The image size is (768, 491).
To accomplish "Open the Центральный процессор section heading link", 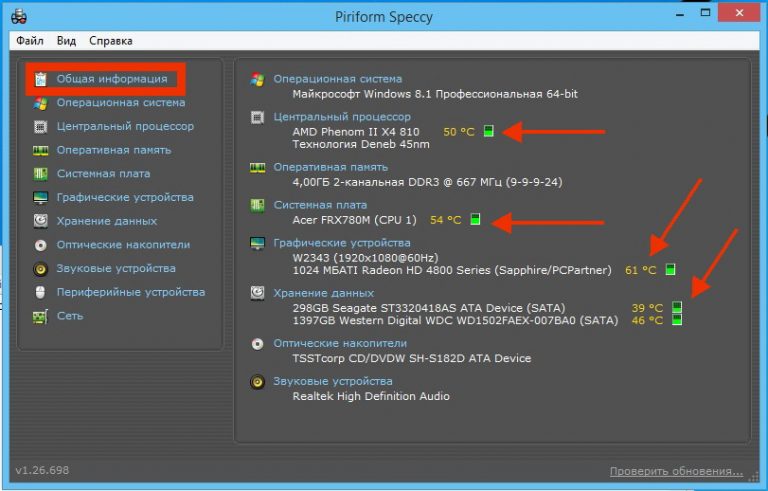I will (x=342, y=117).
